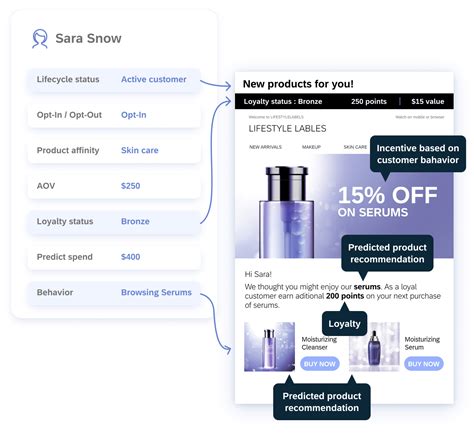The width and height of the screenshot is (474, 434).
Task: Click the Predict spend $400 row
Action: click(114, 257)
